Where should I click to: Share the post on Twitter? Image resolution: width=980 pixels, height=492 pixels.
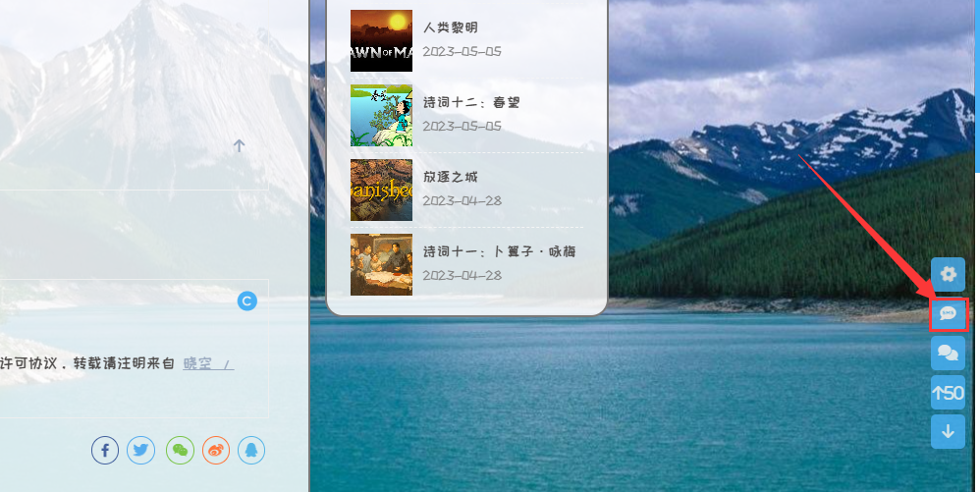click(141, 451)
